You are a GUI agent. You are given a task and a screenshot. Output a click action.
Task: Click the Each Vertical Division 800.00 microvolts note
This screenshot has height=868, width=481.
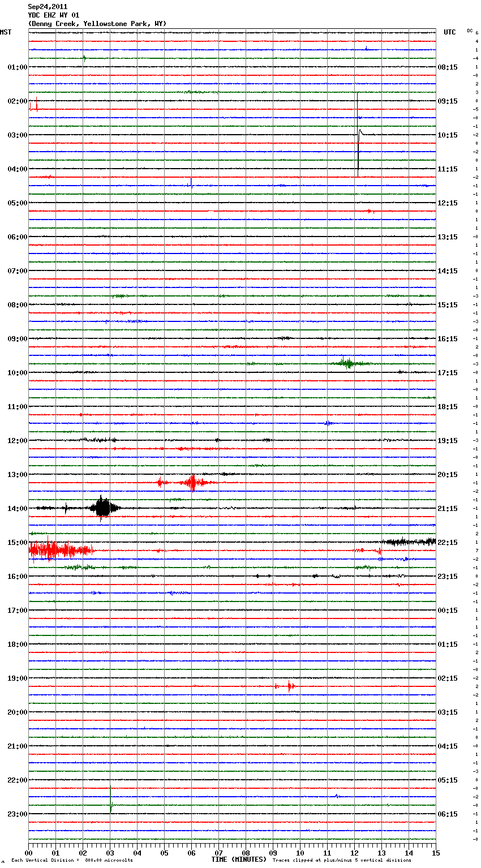[x=72, y=861]
